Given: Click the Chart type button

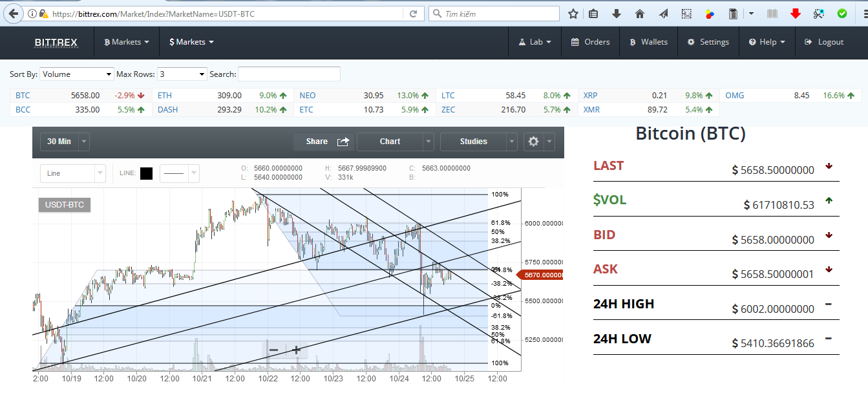Looking at the screenshot, I should click(390, 142).
